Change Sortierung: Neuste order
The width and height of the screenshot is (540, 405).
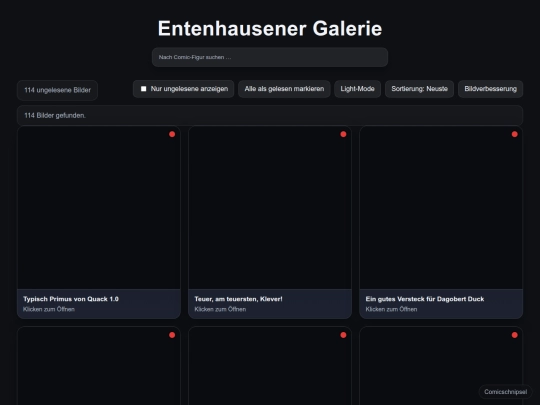pyautogui.click(x=419, y=89)
